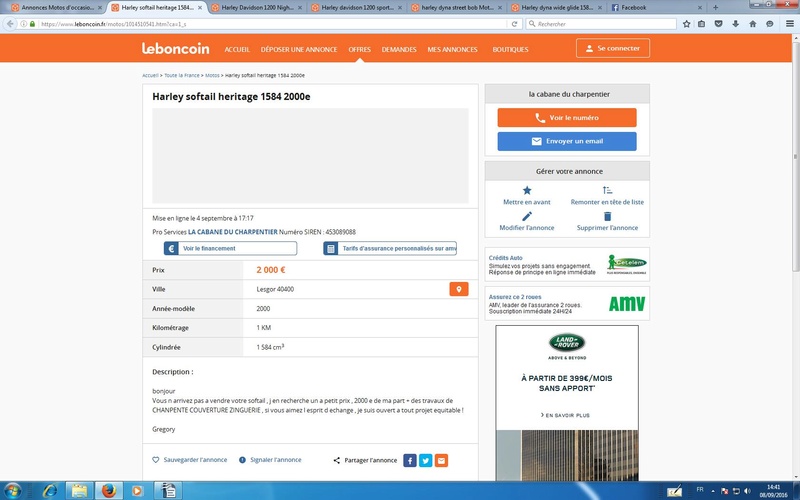The height and width of the screenshot is (500, 800).
Task: Click the Firefox reload page icon
Action: [514, 24]
